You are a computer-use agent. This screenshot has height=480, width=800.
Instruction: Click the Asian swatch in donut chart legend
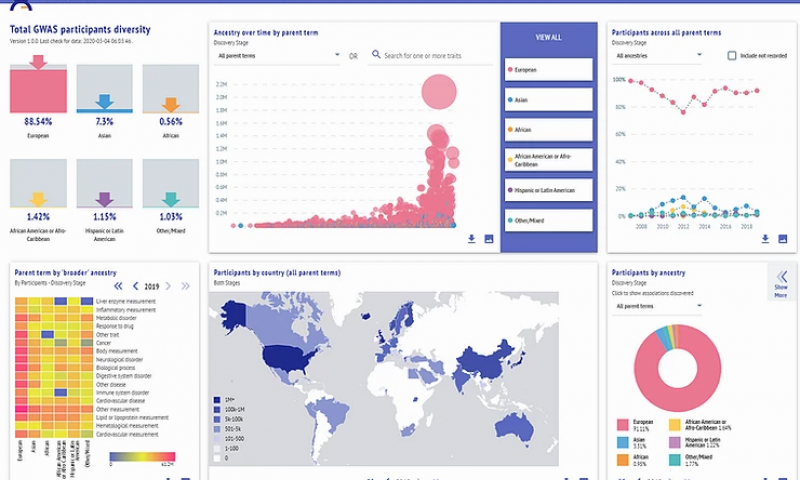[622, 442]
